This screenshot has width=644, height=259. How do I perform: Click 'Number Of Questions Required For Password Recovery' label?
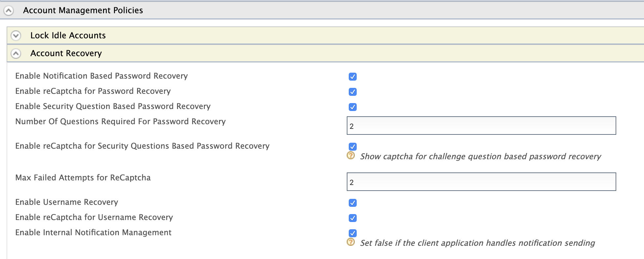pos(120,122)
